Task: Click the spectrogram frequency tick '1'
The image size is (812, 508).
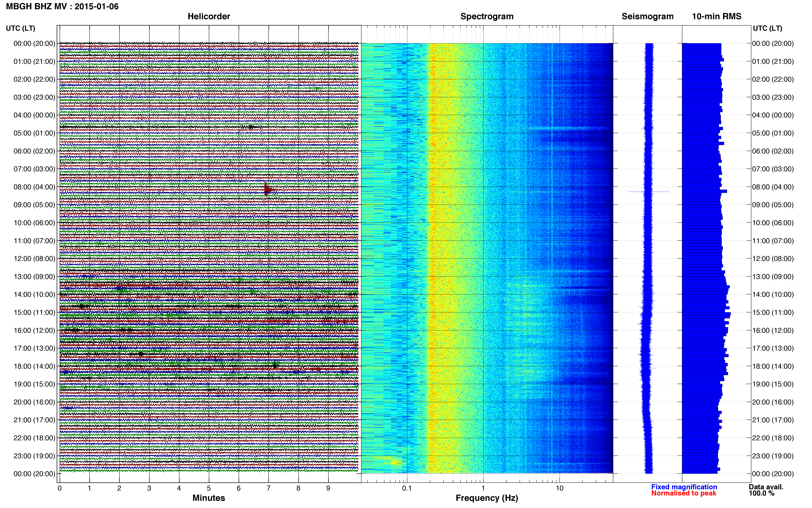Action: tap(483, 488)
